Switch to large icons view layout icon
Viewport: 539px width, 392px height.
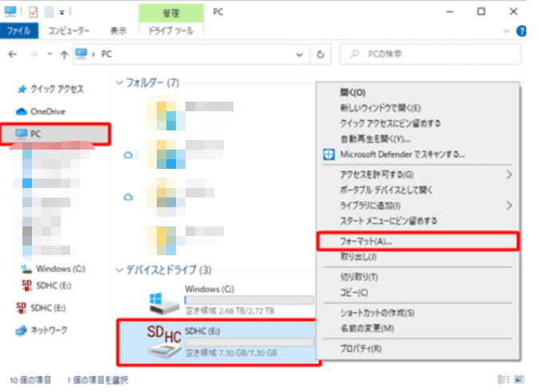[519, 380]
